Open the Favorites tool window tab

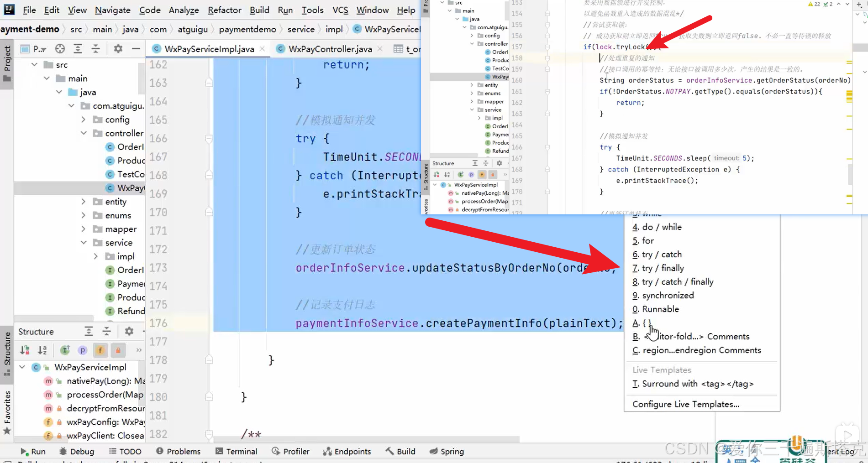pos(7,412)
